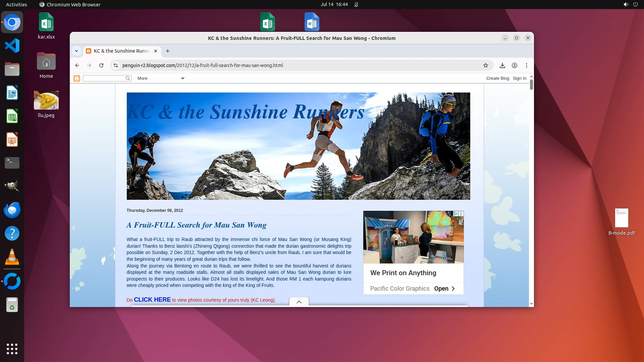Viewport: 644px width, 362px height.
Task: Select the KC & the Sunshine Runners tab
Action: point(121,51)
